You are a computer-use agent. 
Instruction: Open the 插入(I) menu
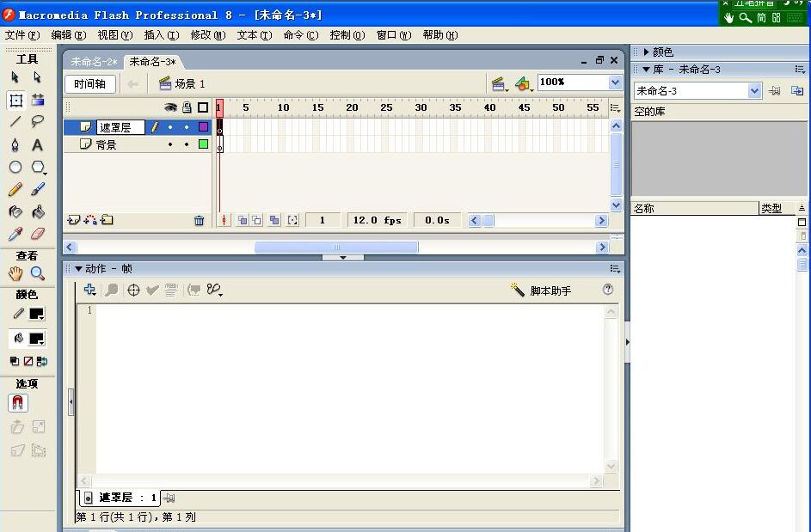coord(162,35)
